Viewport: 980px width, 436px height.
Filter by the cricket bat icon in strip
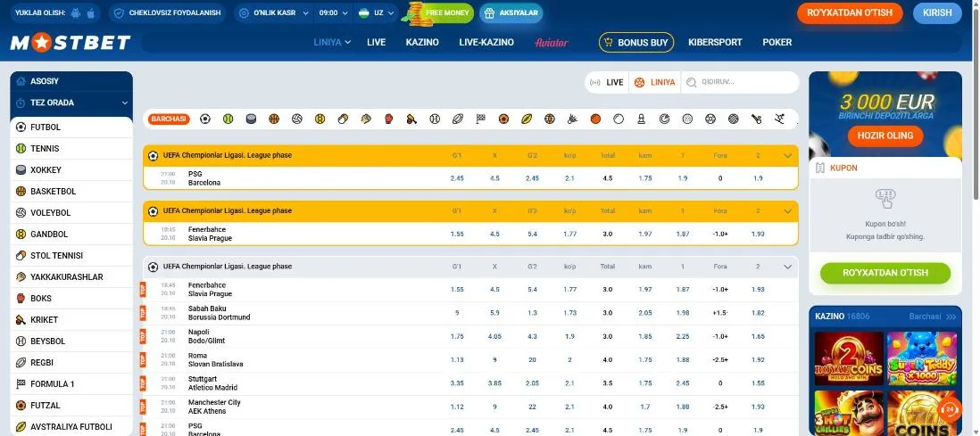[x=411, y=119]
